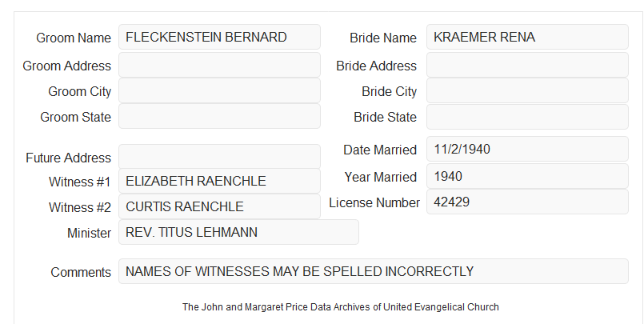
Task: Focus the Groom State input box
Action: pos(219,116)
